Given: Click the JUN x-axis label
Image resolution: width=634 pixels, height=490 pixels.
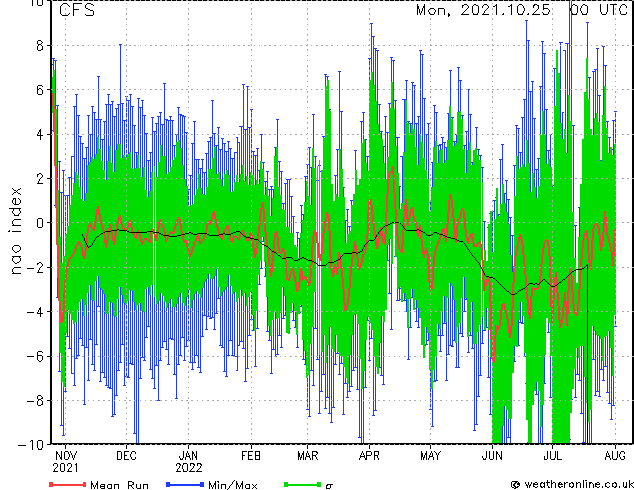Looking at the screenshot, I should pos(492,456).
